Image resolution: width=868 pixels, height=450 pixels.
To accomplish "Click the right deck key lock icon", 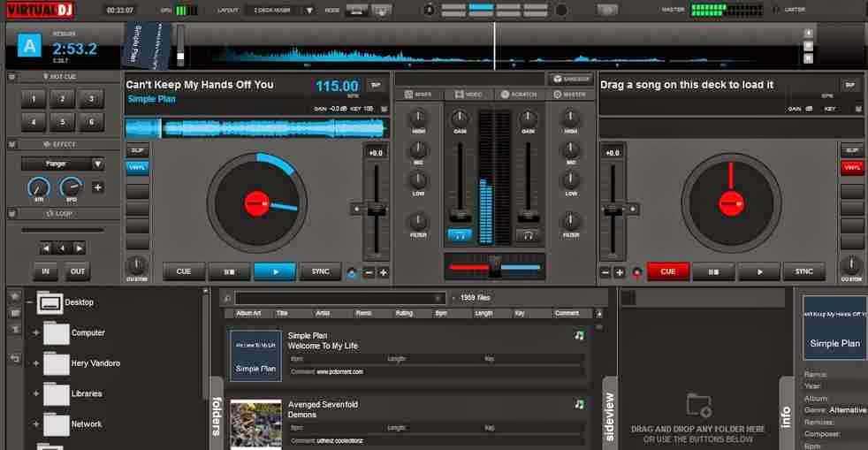I will pyautogui.click(x=858, y=109).
